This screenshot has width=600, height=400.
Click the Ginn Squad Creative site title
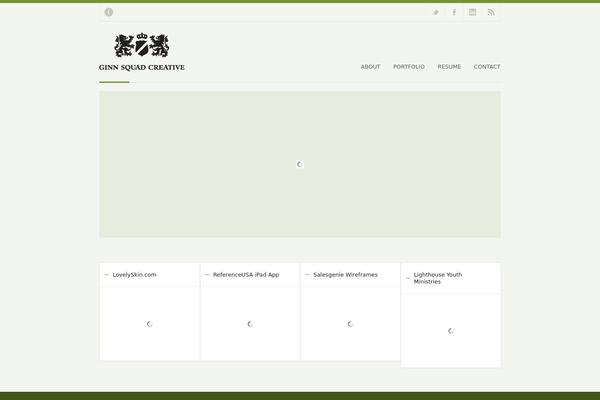pyautogui.click(x=141, y=67)
